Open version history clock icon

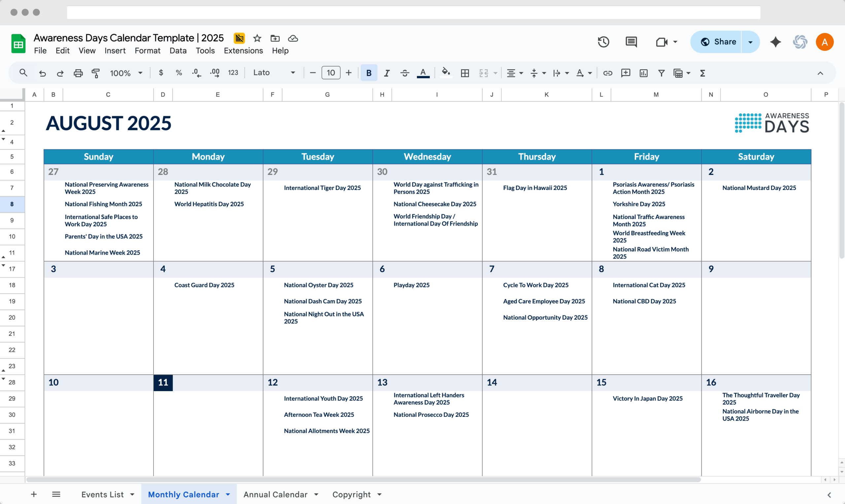pos(603,42)
